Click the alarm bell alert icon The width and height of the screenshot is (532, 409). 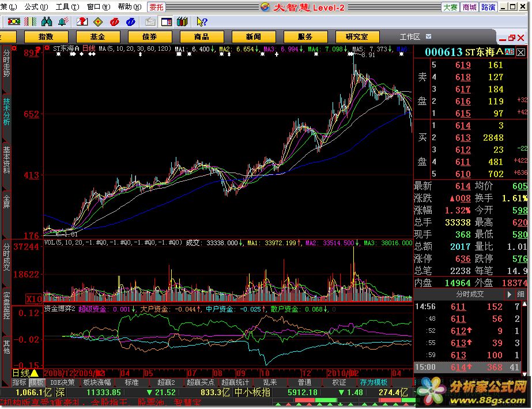(64, 21)
